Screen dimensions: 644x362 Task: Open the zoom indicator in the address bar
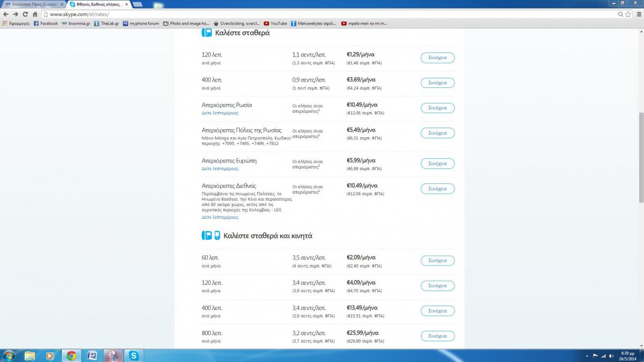(620, 14)
